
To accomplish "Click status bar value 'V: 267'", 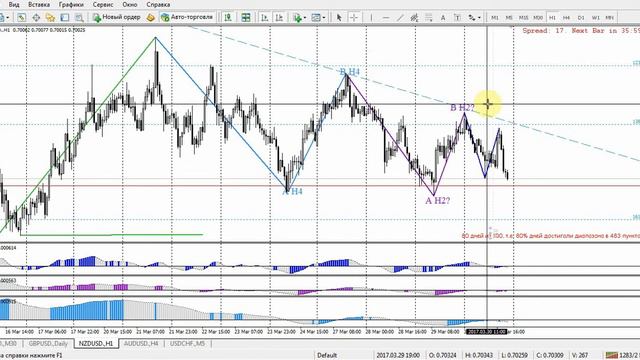I will (580, 355).
